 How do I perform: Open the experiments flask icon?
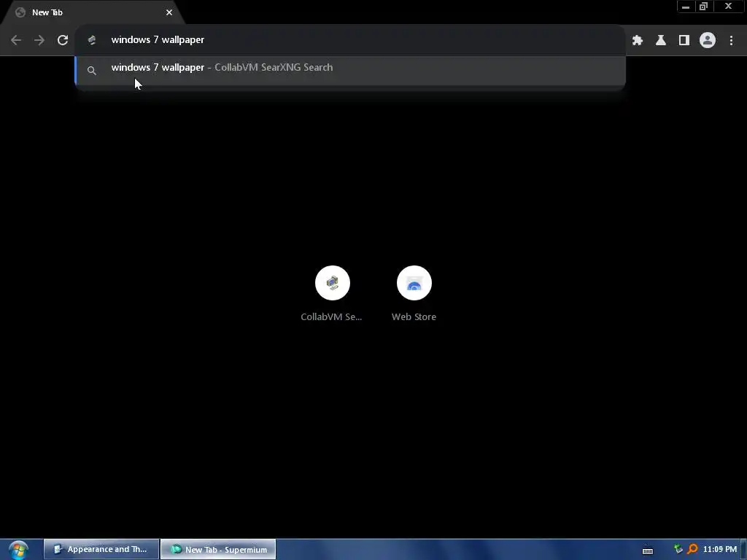[x=661, y=41]
